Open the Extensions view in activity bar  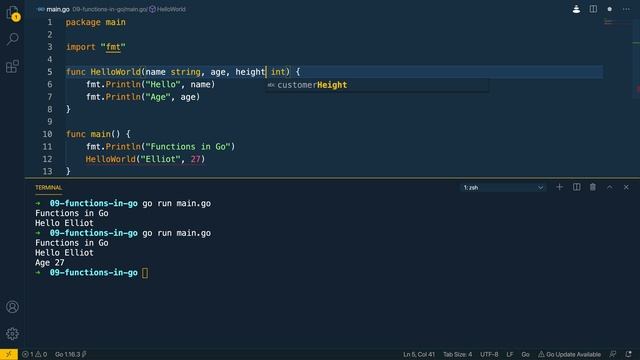[12, 66]
